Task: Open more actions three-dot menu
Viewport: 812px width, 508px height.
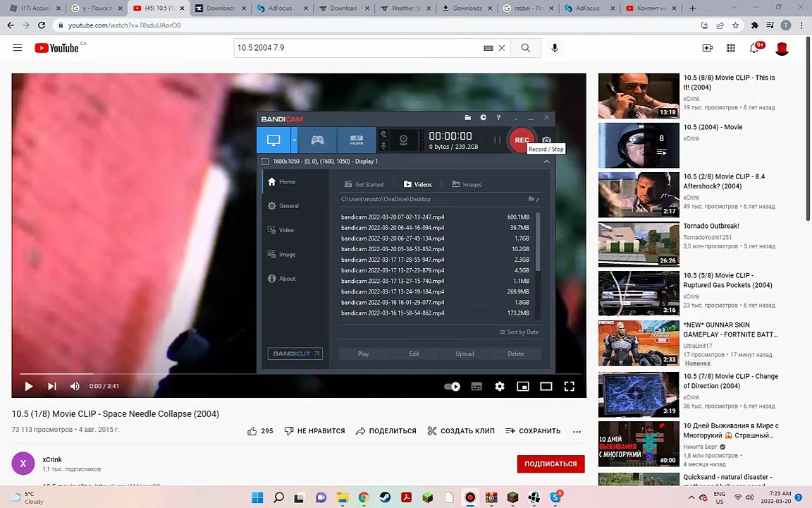Action: coord(577,431)
